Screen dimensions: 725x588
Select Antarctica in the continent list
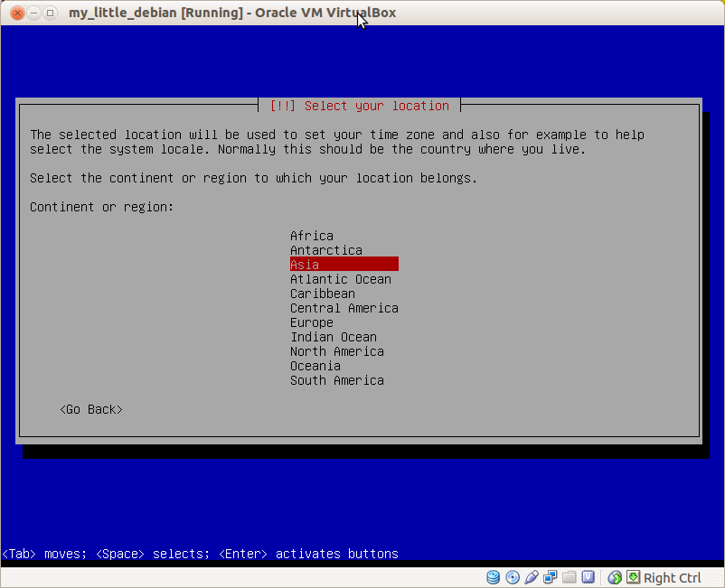click(x=326, y=250)
